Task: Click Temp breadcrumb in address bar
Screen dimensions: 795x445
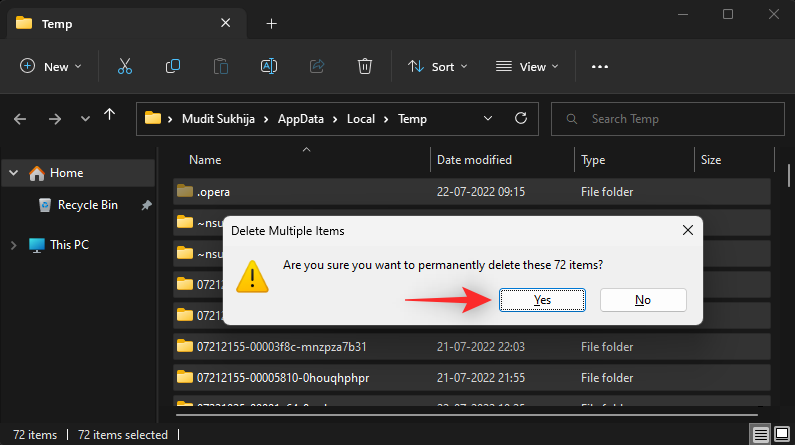Action: 412,119
